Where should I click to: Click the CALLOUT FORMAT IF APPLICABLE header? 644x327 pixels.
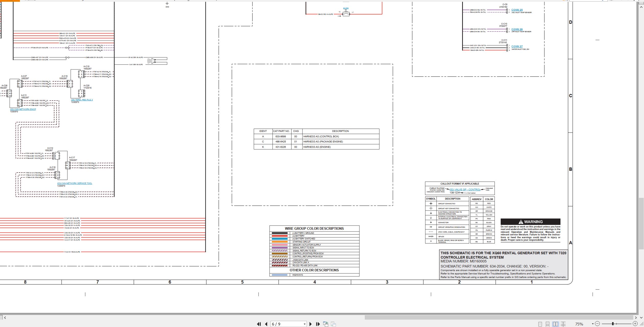[460, 184]
